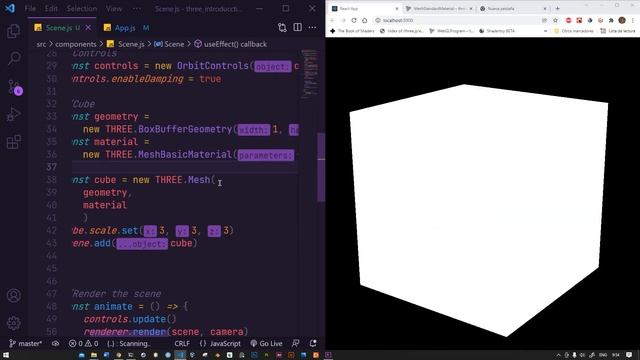Click the components breadcrumb segment
640x360 pixels.
76,44
